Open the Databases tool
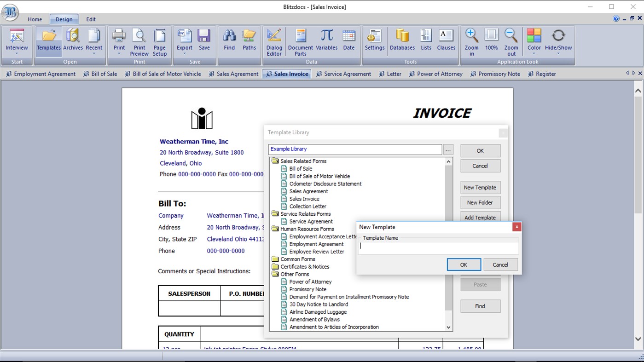Screen dimensions: 644x362 401,41
